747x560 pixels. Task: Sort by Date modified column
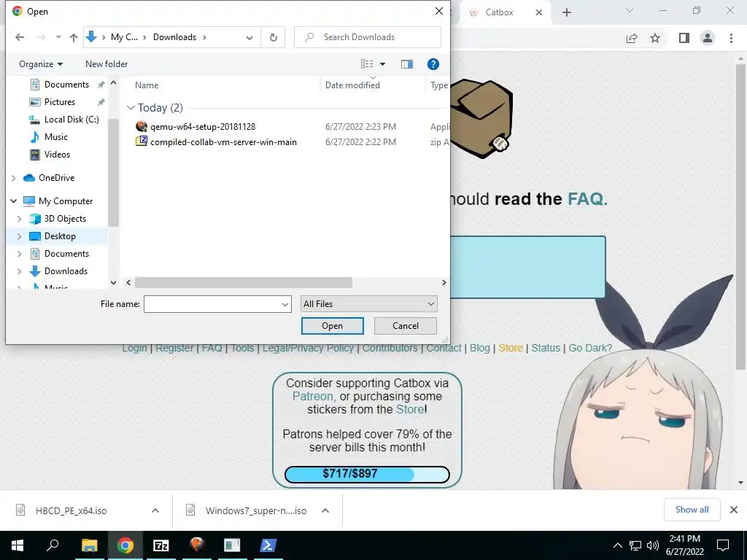tap(352, 85)
